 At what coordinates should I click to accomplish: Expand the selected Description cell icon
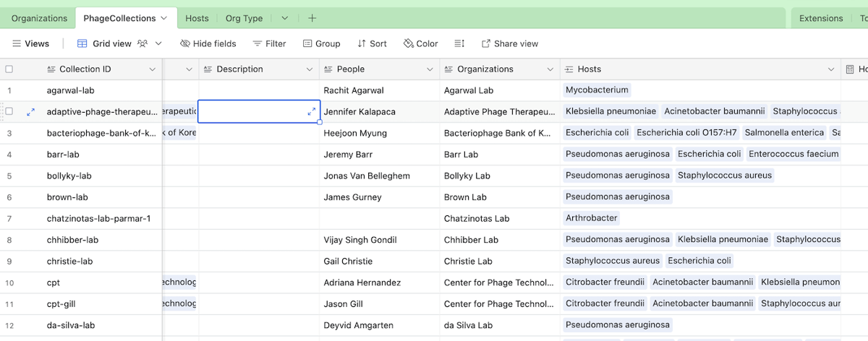pos(311,111)
